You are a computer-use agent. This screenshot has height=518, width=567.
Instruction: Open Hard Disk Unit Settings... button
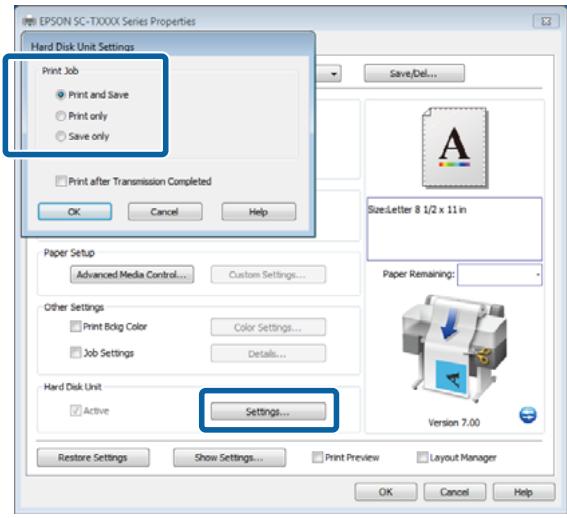point(268,412)
